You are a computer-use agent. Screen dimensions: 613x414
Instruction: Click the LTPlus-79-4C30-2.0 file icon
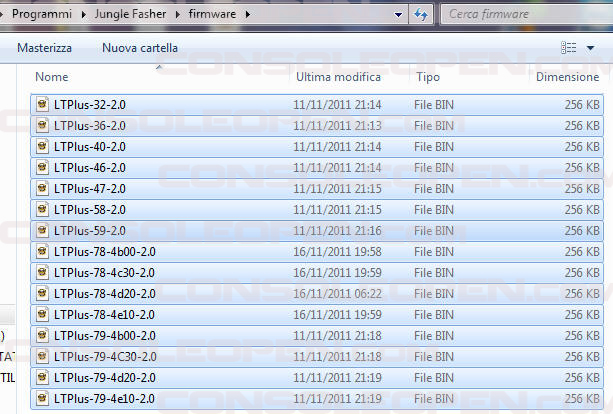(x=42, y=356)
